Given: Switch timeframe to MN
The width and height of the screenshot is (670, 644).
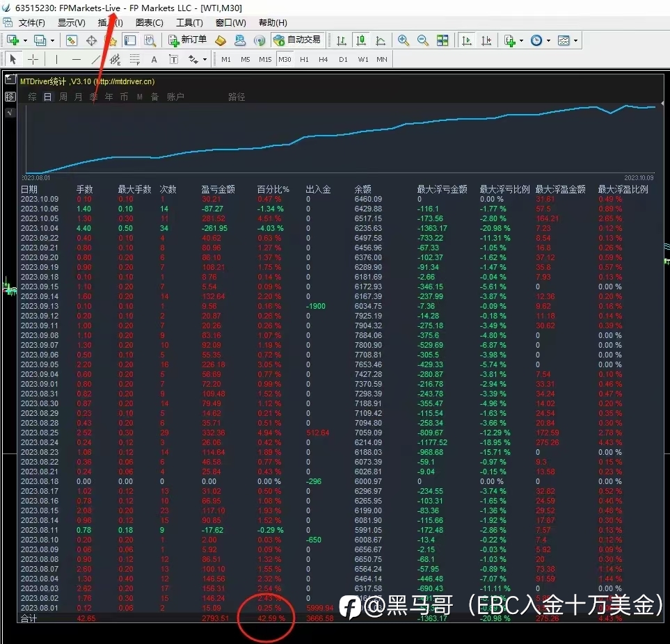Looking at the screenshot, I should [x=382, y=59].
